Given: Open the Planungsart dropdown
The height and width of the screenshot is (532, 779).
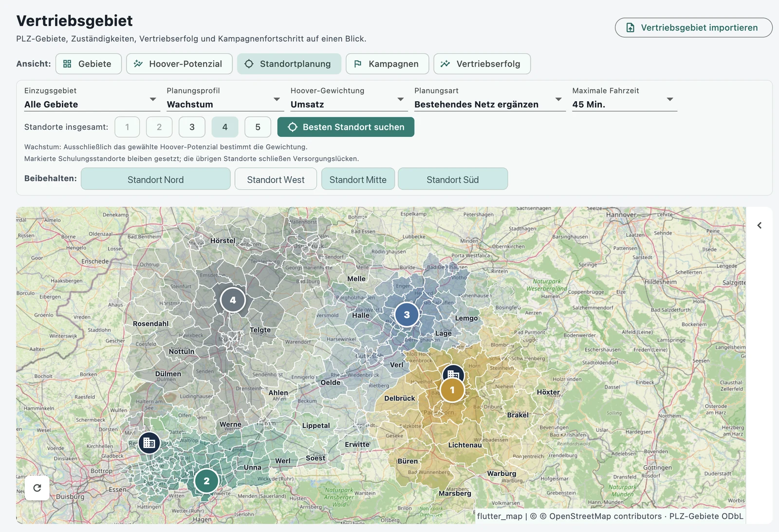Looking at the screenshot, I should [489, 99].
